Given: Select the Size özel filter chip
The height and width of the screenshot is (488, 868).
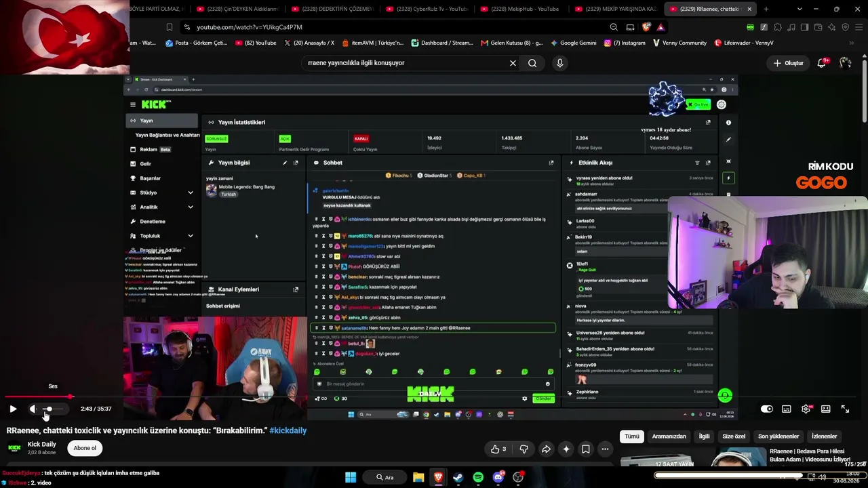Looking at the screenshot, I should [734, 436].
